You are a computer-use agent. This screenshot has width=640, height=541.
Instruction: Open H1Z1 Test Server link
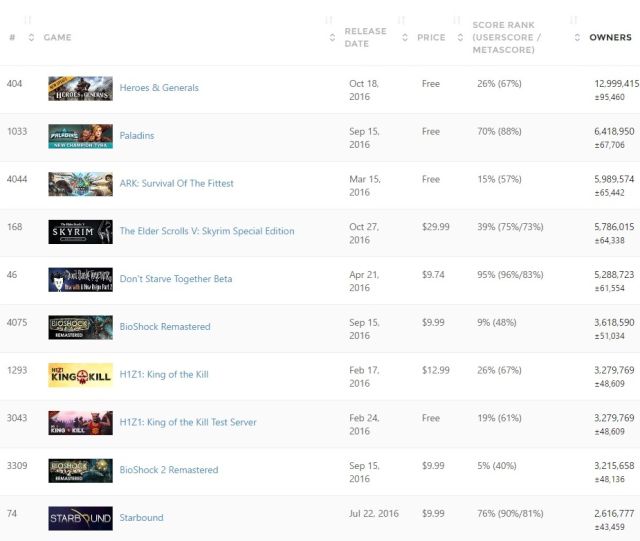tap(188, 422)
